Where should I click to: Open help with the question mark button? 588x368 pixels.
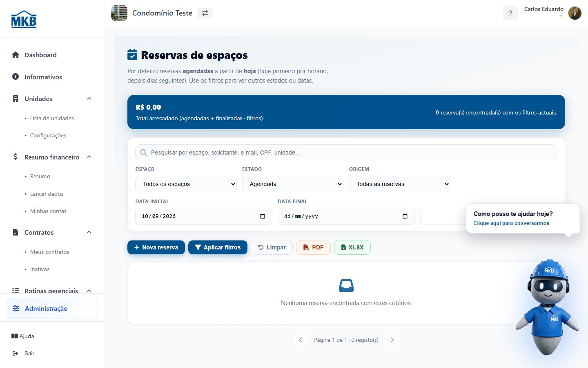click(510, 13)
